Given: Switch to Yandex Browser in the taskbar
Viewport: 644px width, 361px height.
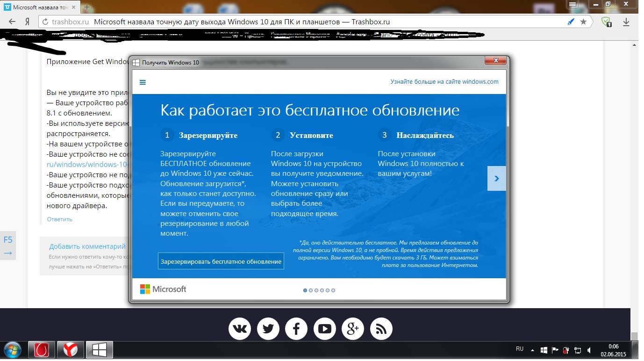Looking at the screenshot, I should [x=71, y=350].
